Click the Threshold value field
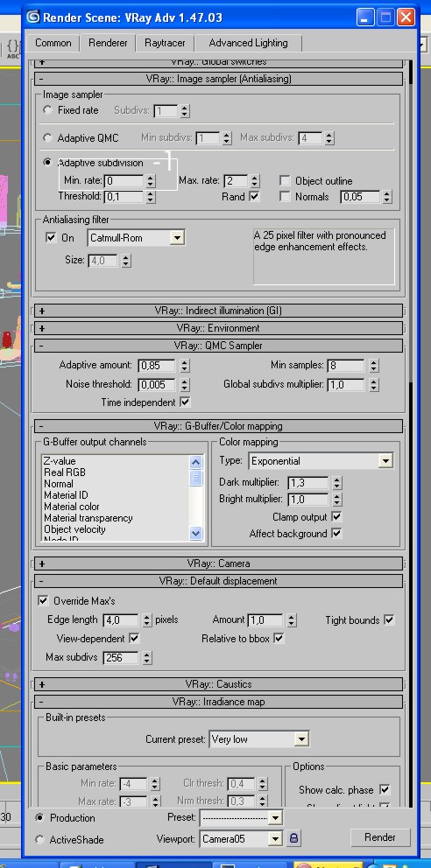This screenshot has height=868, width=431. tap(124, 197)
